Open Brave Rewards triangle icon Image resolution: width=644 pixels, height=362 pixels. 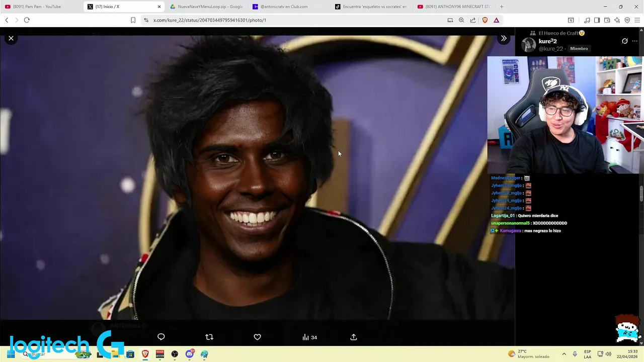pyautogui.click(x=496, y=20)
